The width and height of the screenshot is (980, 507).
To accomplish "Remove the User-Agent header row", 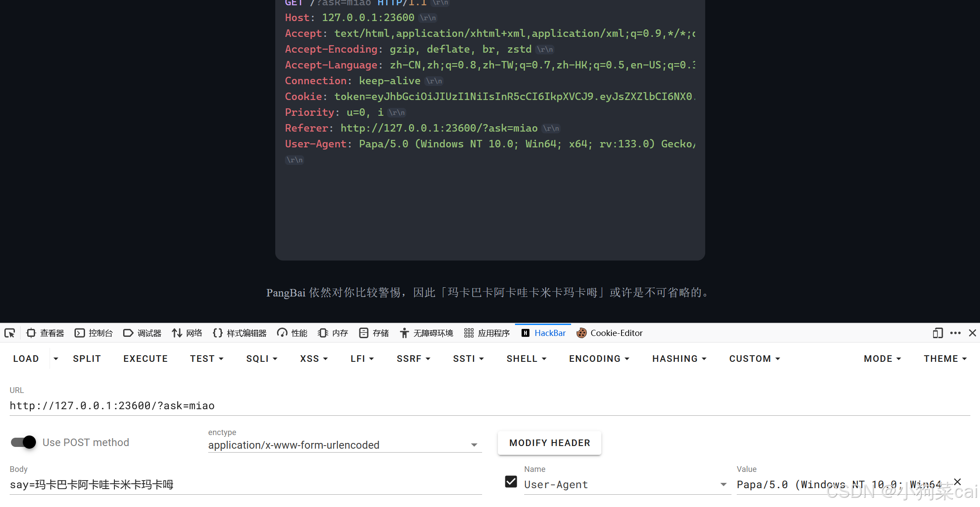I will coord(958,482).
